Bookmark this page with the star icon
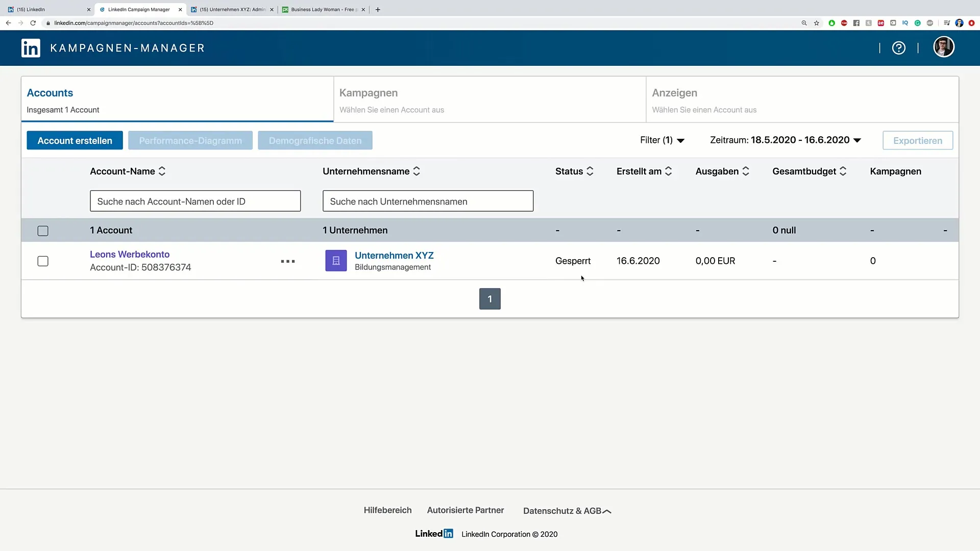Viewport: 980px width, 551px height. 816,23
